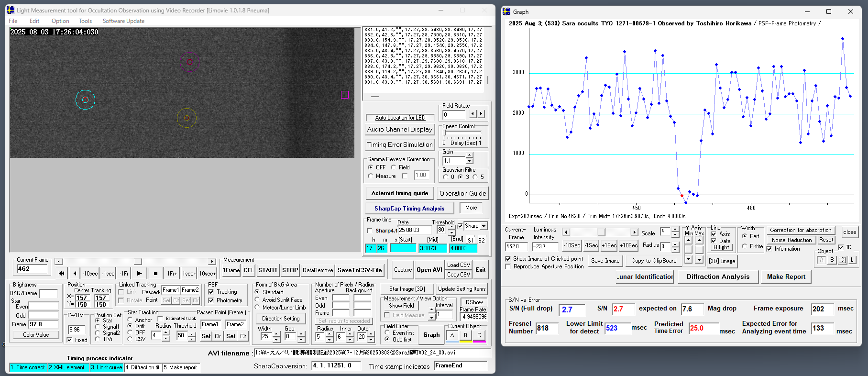Enable Reproduce Aperture Position checkbox

tap(508, 266)
